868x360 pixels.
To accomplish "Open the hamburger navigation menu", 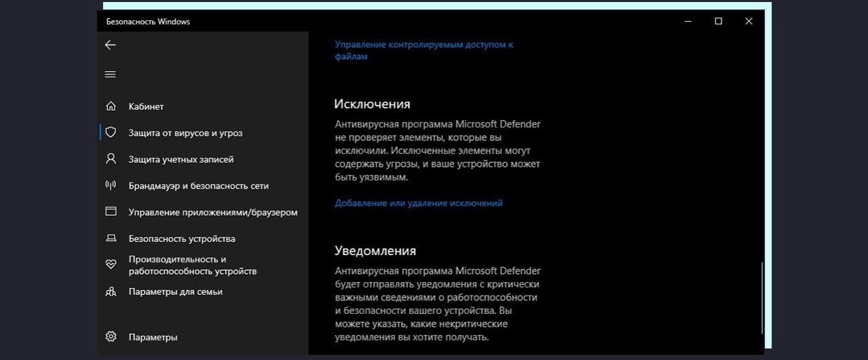I will pos(110,74).
